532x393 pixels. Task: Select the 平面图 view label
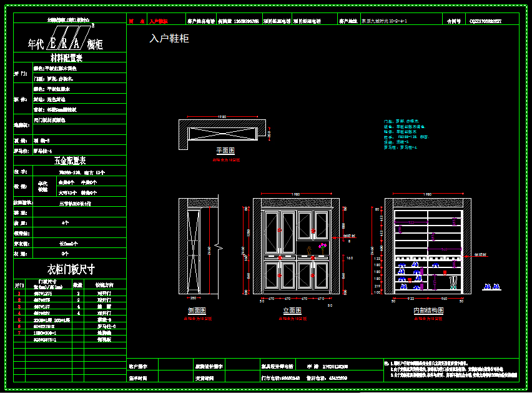tap(225, 151)
